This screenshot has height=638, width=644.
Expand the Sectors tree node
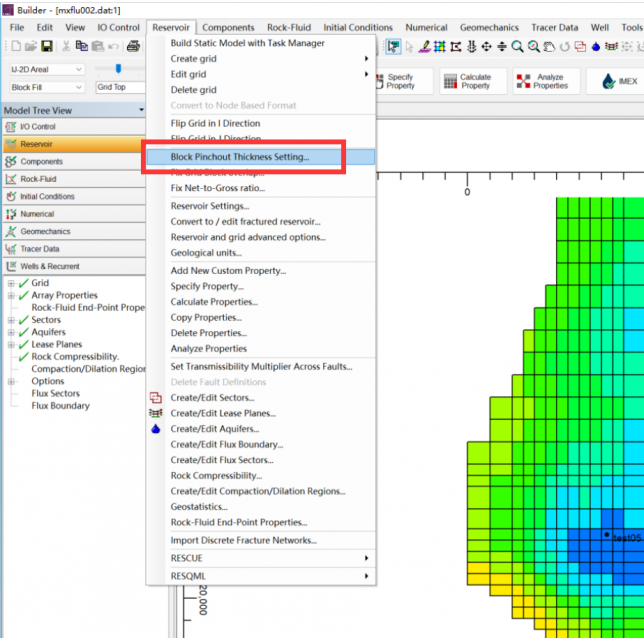pyautogui.click(x=11, y=320)
